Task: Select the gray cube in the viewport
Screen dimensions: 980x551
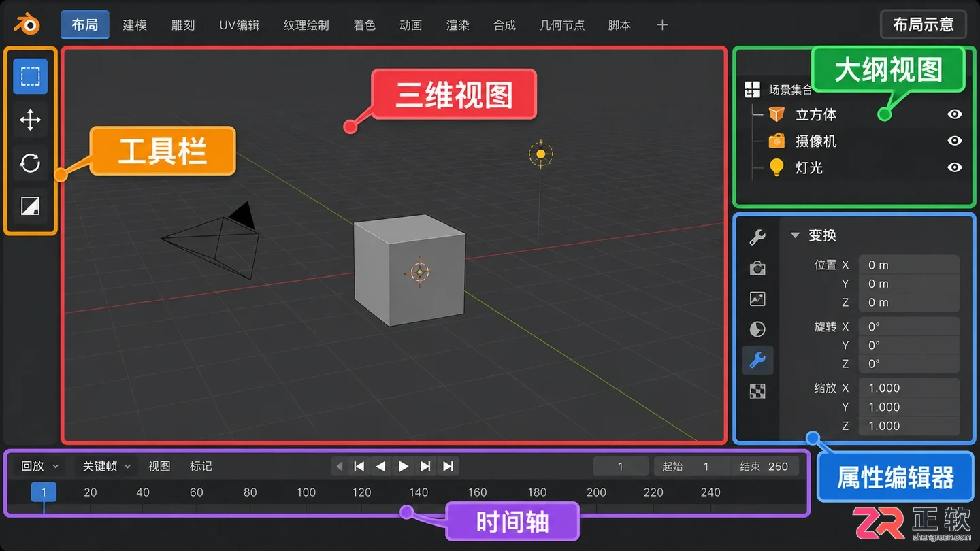Action: [x=409, y=270]
